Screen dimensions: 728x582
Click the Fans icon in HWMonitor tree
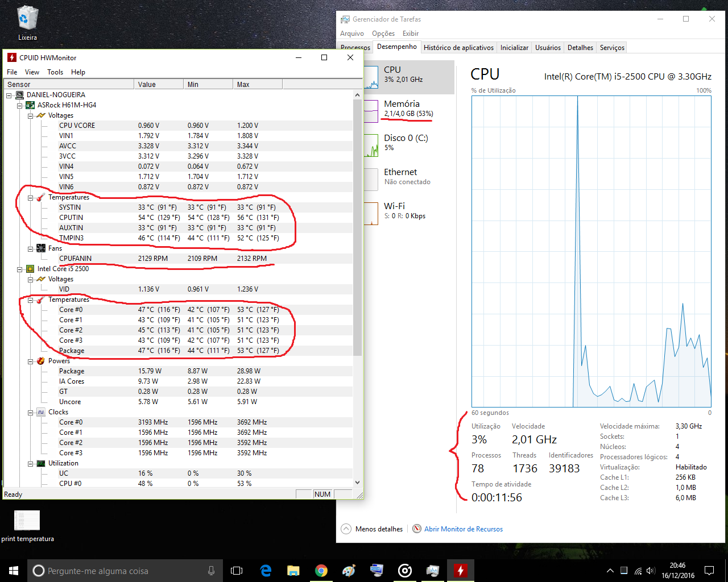(x=41, y=248)
